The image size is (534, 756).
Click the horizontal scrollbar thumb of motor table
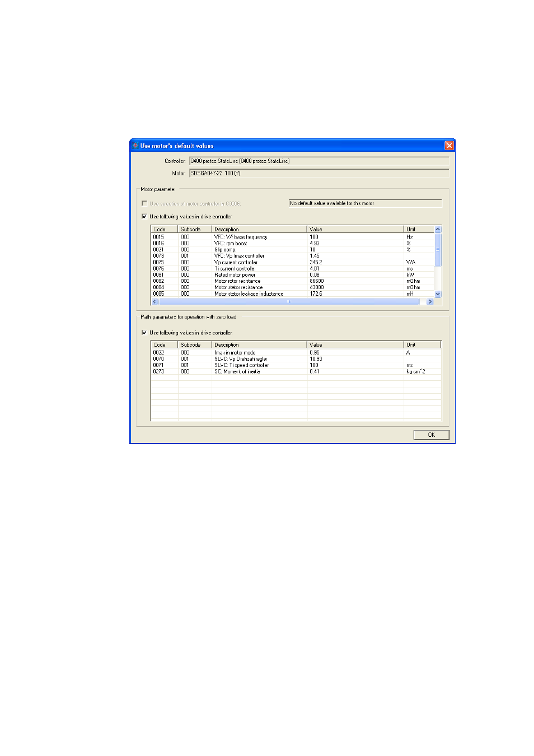(x=289, y=302)
